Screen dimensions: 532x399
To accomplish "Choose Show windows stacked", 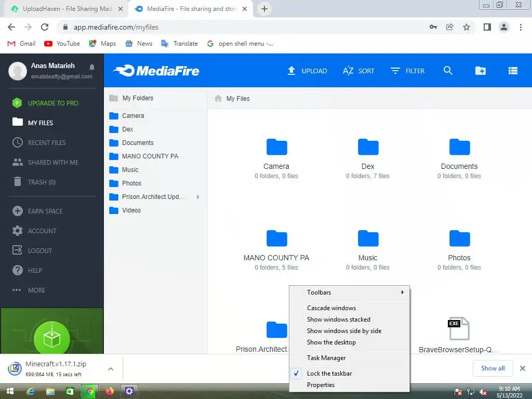I will coord(350,320).
